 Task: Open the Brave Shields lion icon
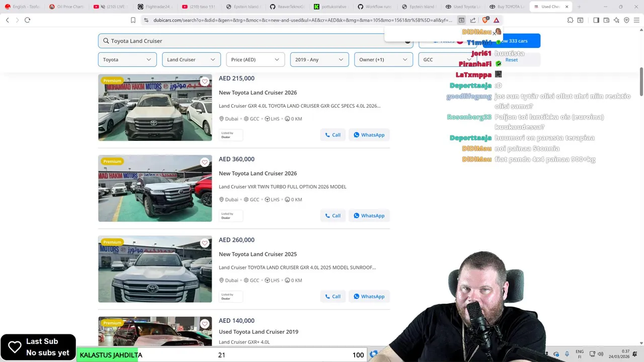click(x=485, y=20)
